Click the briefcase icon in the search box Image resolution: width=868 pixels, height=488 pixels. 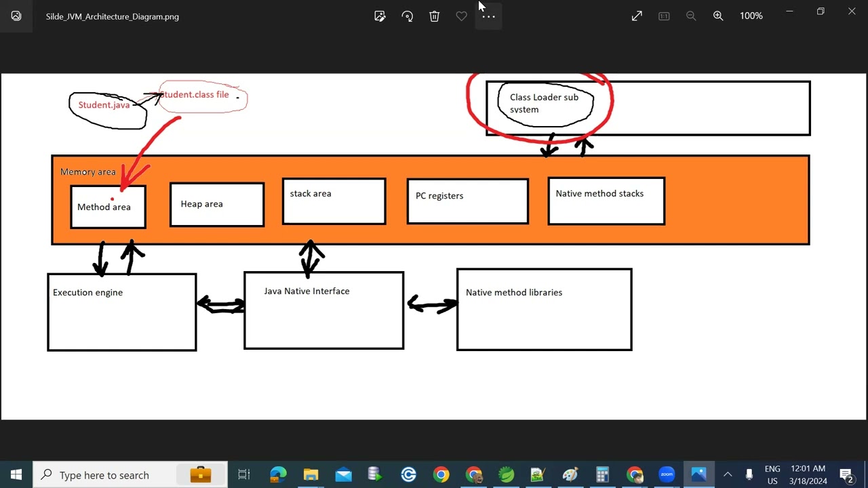[x=201, y=474]
